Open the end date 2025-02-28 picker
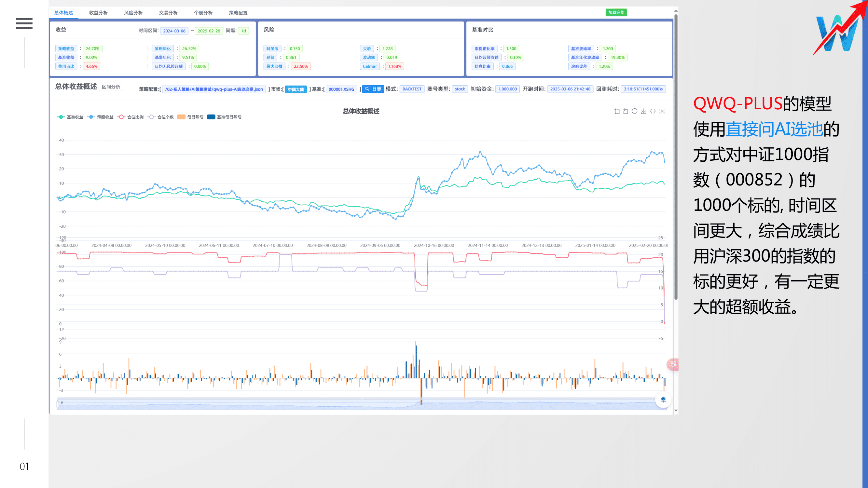The width and height of the screenshot is (868, 488). pyautogui.click(x=209, y=31)
